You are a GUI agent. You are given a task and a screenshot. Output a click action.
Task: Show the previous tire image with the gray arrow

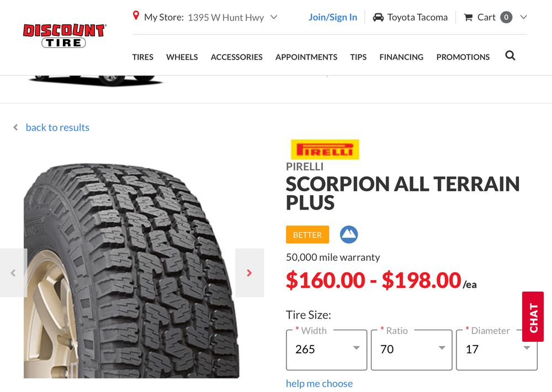click(x=13, y=273)
